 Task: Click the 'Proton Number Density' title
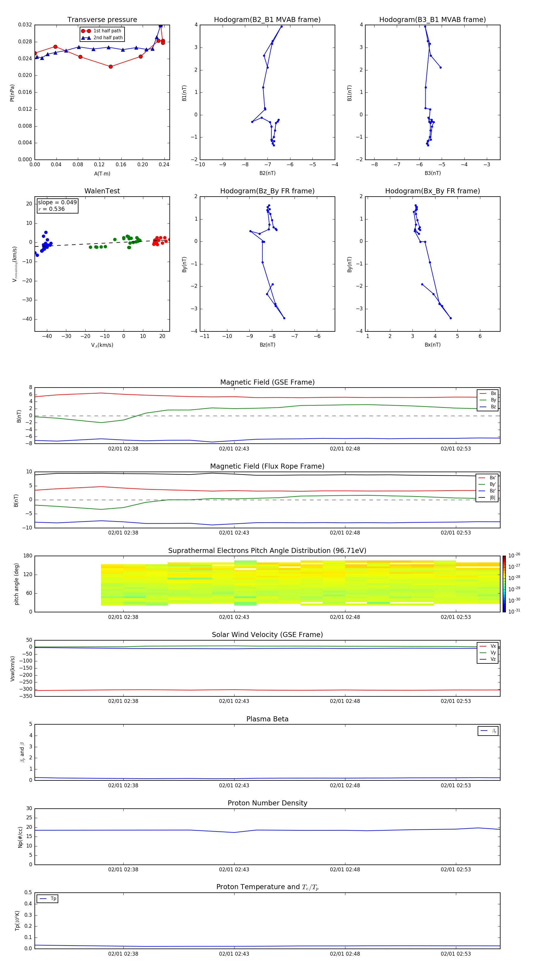click(x=267, y=803)
